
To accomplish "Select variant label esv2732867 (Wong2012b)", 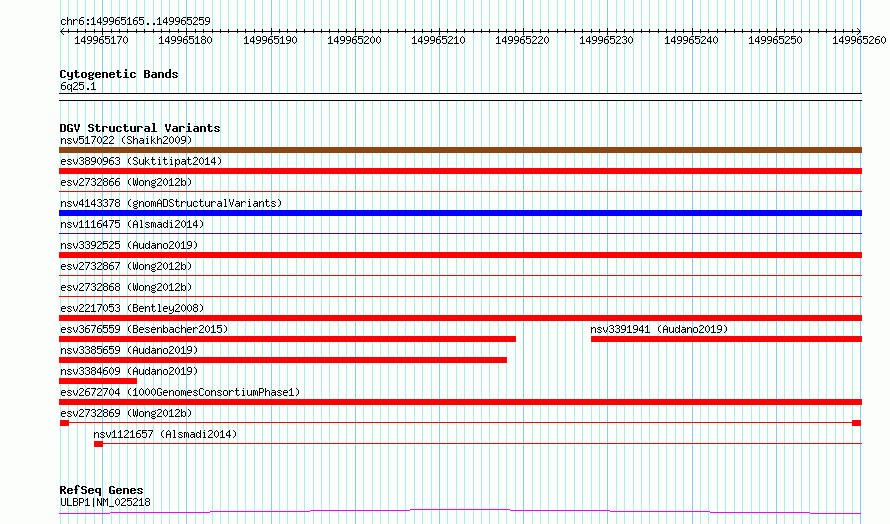I will point(126,266).
